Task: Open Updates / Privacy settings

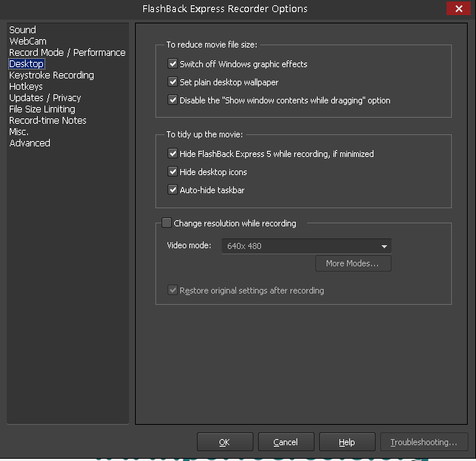Action: pyautogui.click(x=45, y=98)
